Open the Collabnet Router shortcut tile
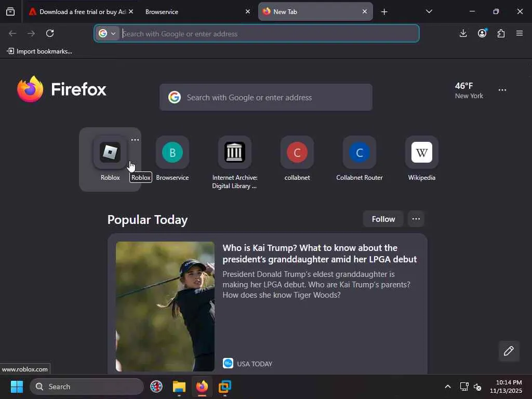The image size is (532, 399). click(360, 158)
